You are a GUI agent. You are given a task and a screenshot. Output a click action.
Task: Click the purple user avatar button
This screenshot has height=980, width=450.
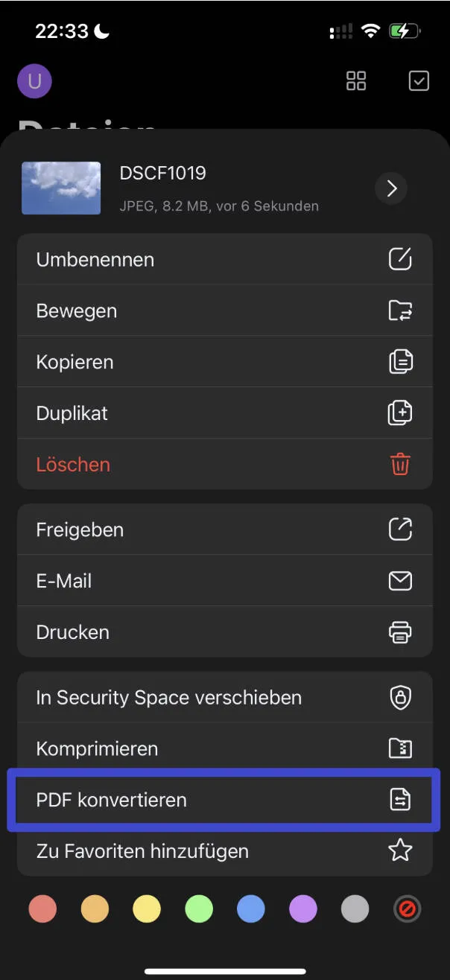[x=34, y=80]
